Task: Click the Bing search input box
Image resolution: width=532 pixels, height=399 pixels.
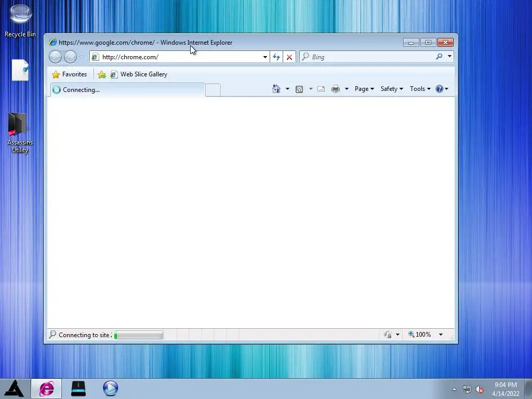Action: coord(366,57)
